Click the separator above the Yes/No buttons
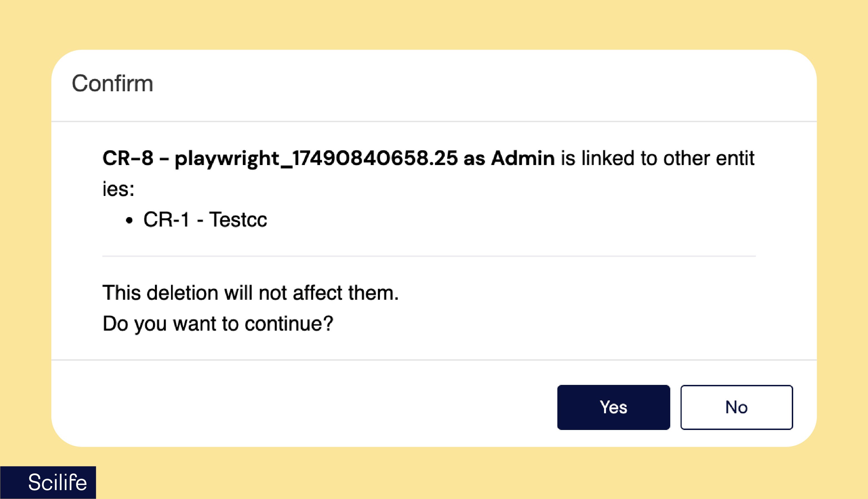This screenshot has height=499, width=868. [x=434, y=360]
